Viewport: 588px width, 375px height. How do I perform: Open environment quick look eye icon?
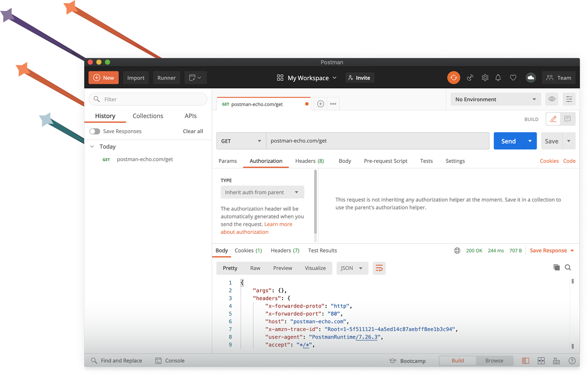pos(552,99)
